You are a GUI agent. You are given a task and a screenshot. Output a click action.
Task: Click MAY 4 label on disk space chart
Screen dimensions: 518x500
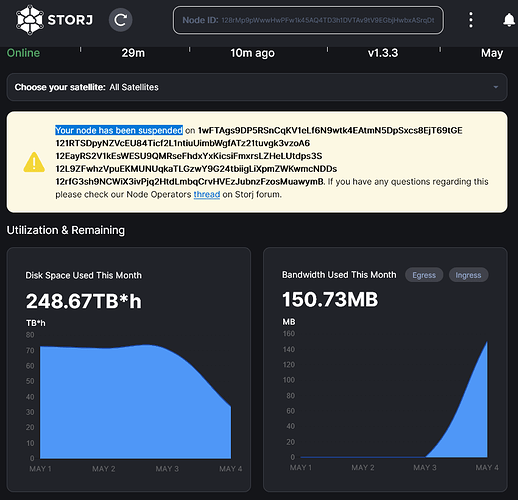coord(230,469)
